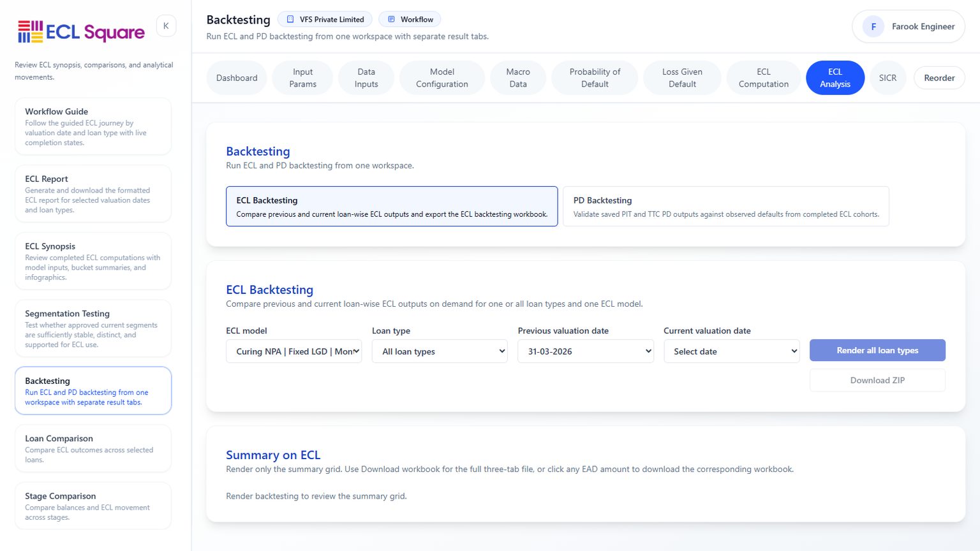Image resolution: width=980 pixels, height=551 pixels.
Task: Open the Stage Comparison sidebar card
Action: [x=93, y=506]
